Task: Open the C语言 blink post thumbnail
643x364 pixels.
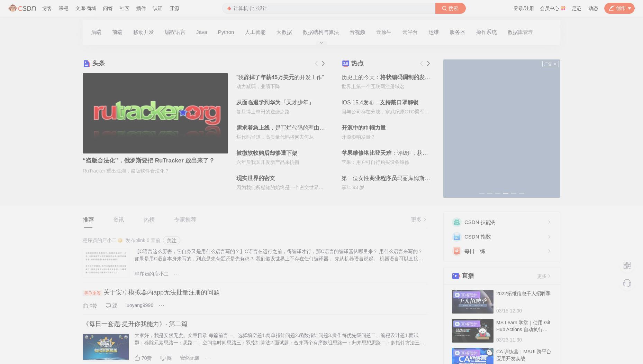Action: tap(106, 263)
